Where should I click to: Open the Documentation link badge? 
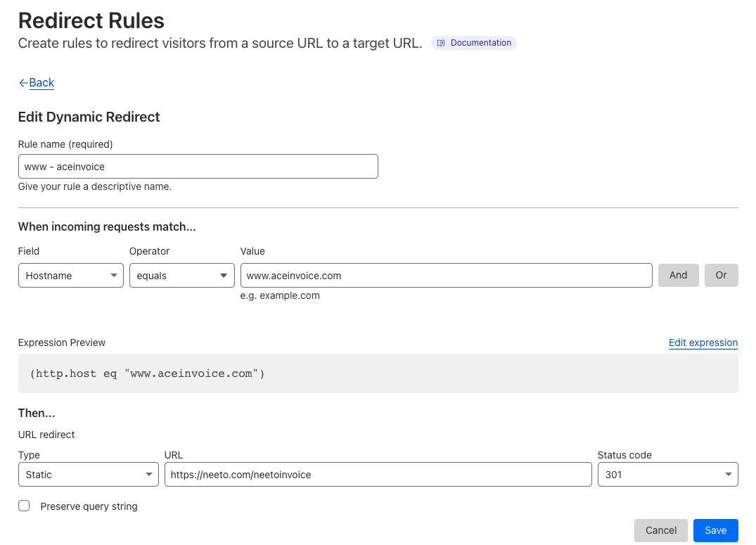point(474,43)
